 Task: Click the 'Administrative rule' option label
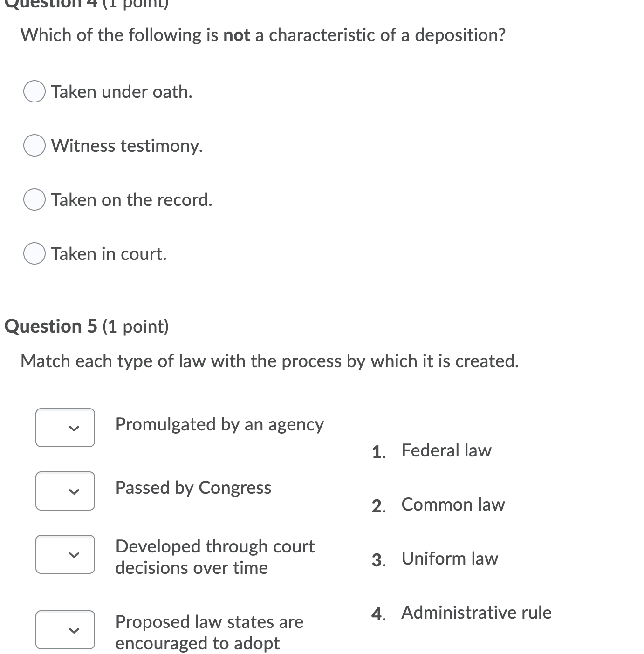[x=476, y=613]
